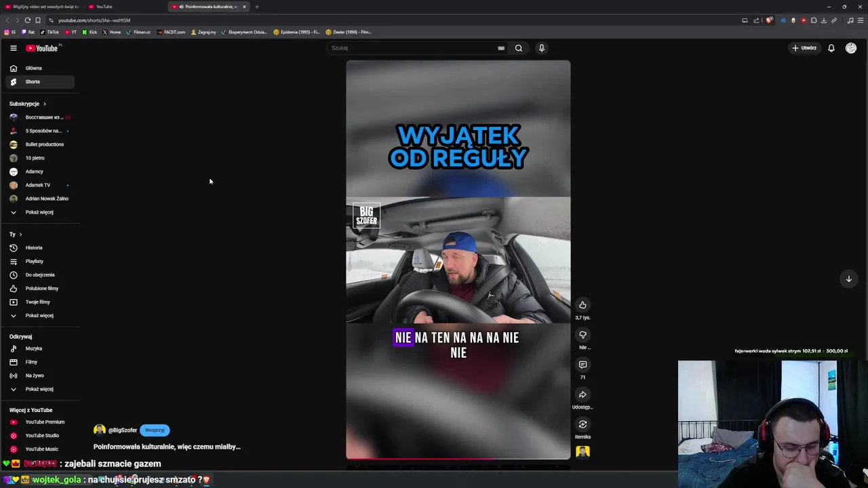The height and width of the screenshot is (488, 868).
Task: Open media control music note icon
Action: point(850,20)
